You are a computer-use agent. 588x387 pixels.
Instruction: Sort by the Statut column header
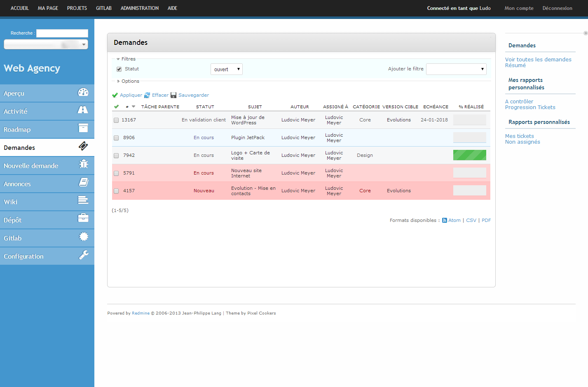[205, 107]
